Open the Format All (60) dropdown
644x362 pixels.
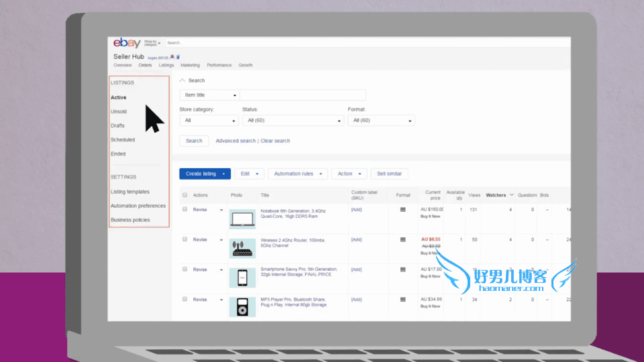coord(381,121)
